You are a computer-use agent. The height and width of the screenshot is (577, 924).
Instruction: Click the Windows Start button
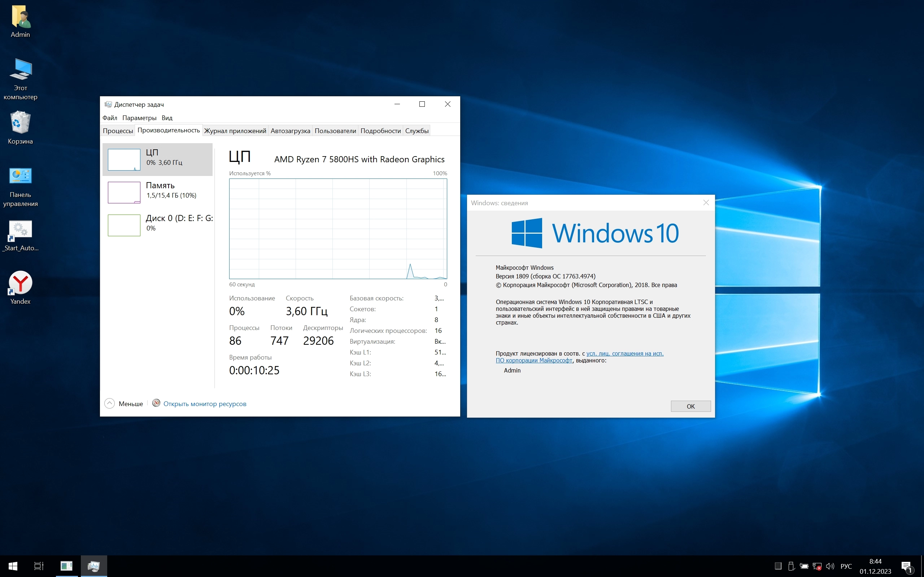point(13,566)
